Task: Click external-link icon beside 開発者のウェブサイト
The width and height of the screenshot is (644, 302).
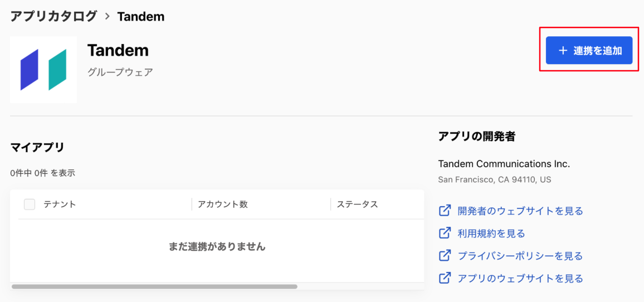Action: (x=445, y=211)
